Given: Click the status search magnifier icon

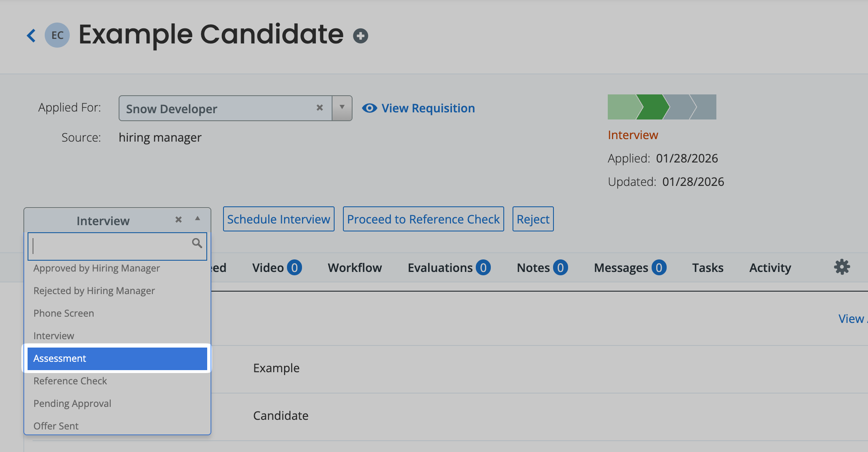Looking at the screenshot, I should click(197, 243).
